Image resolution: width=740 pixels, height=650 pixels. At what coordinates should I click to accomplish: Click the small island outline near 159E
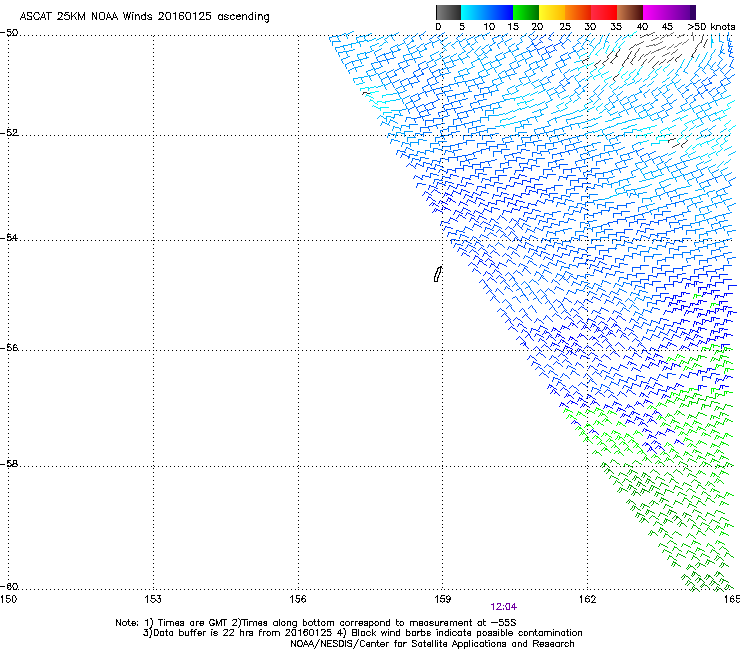point(437,274)
